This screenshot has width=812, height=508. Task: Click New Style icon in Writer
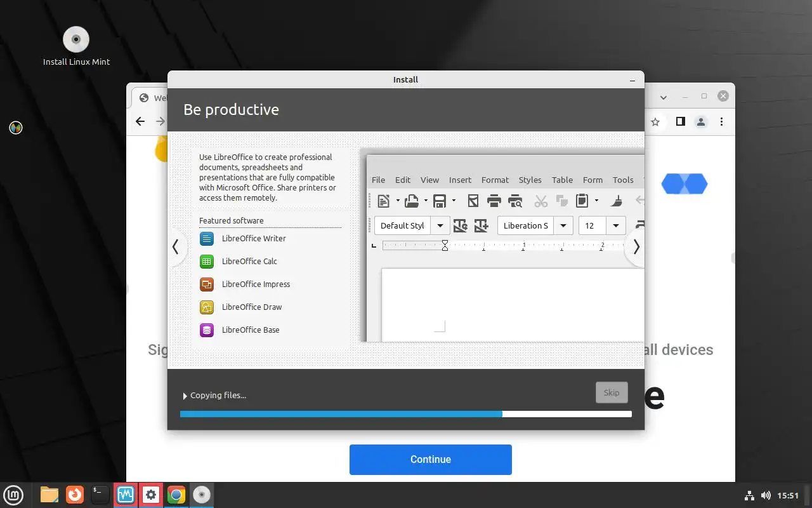coord(481,225)
